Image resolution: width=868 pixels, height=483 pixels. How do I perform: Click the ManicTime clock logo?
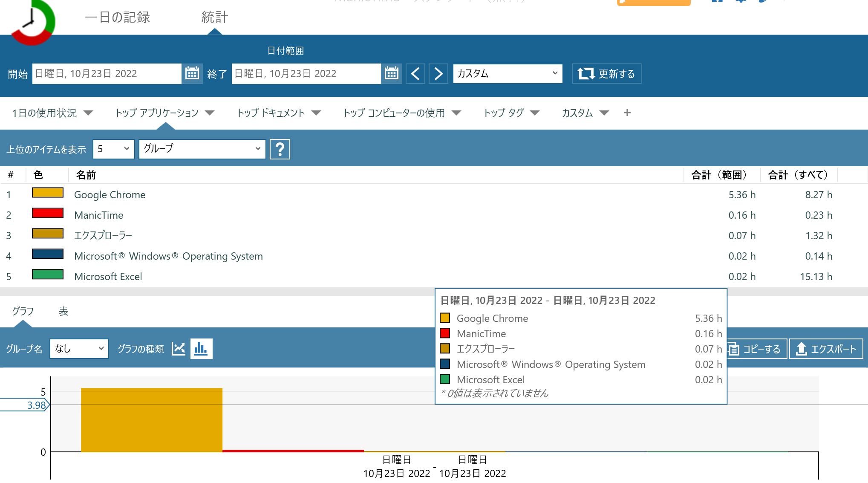[x=32, y=21]
